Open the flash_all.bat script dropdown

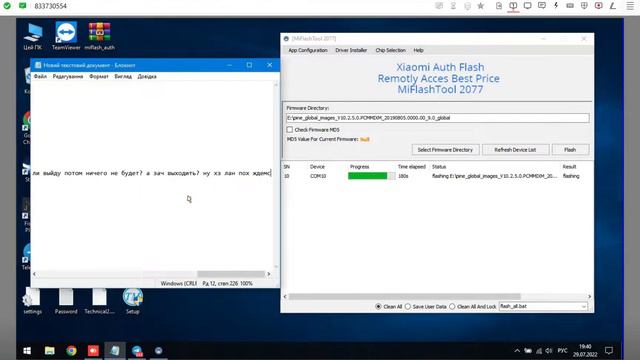(543, 306)
